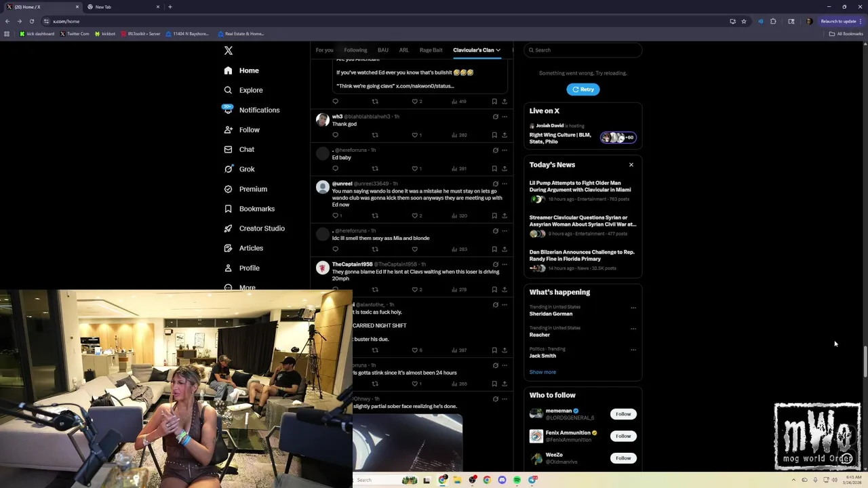Open the kick dashboard bookmark
The image size is (868, 488).
tap(37, 34)
